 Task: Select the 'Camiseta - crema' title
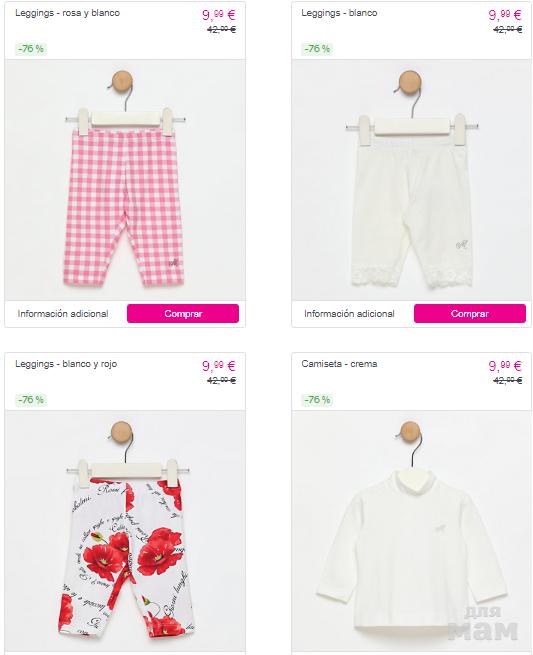click(x=339, y=364)
